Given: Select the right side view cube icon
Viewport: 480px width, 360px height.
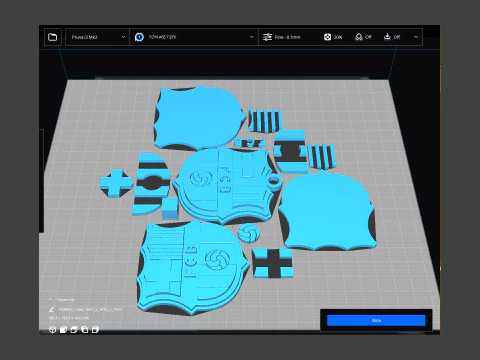Looking at the screenshot, I should pyautogui.click(x=95, y=330).
